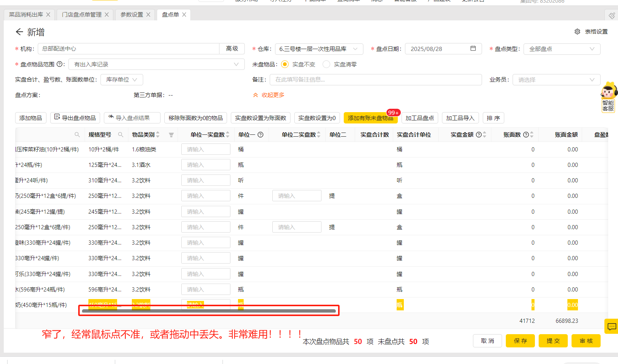
Task: Click the yellow chat feedback icon
Action: point(612,326)
